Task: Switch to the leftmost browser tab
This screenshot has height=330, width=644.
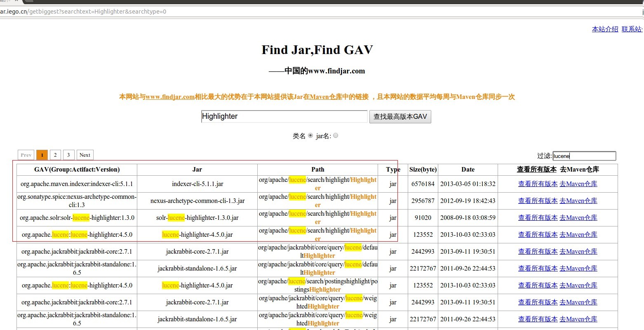Action: coord(7,2)
